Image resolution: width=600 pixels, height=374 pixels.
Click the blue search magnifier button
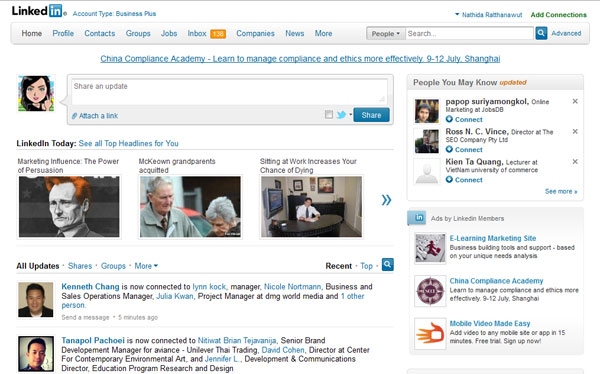(x=541, y=33)
